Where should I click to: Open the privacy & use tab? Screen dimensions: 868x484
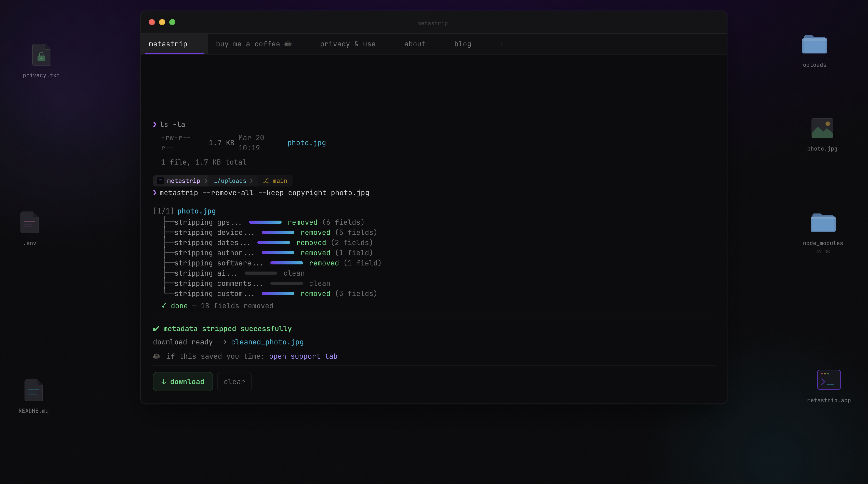point(348,44)
